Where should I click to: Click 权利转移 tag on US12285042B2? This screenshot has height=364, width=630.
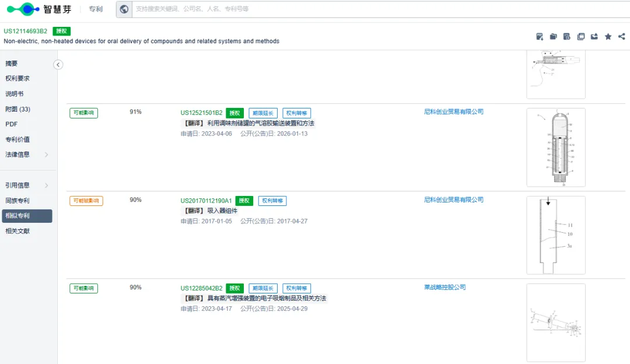(296, 288)
